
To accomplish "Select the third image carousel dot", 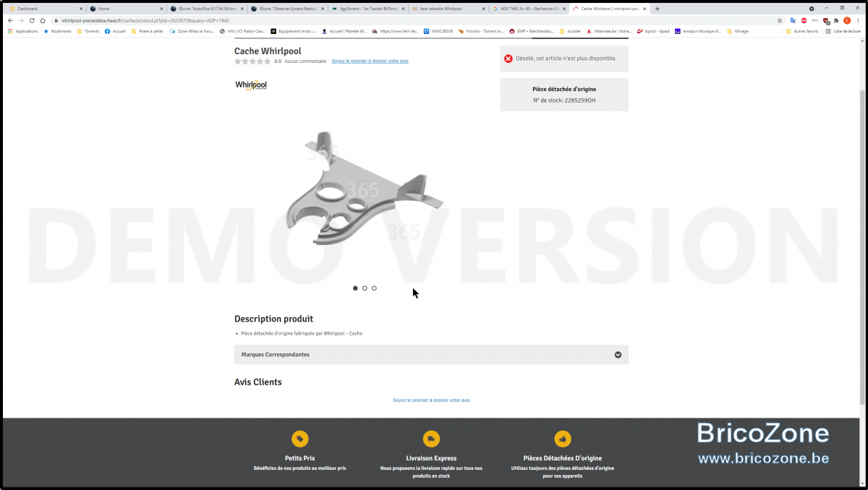I will point(374,288).
